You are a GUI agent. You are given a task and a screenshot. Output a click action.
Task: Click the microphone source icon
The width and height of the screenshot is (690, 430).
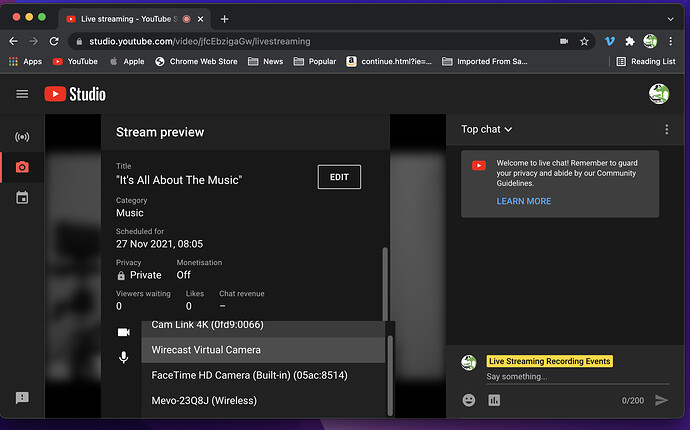coord(124,357)
